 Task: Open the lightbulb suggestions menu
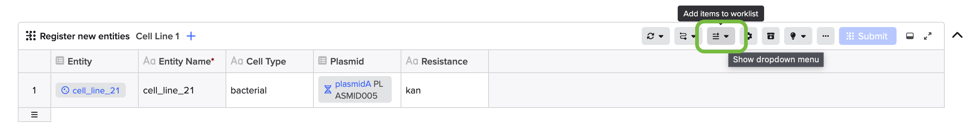click(798, 36)
